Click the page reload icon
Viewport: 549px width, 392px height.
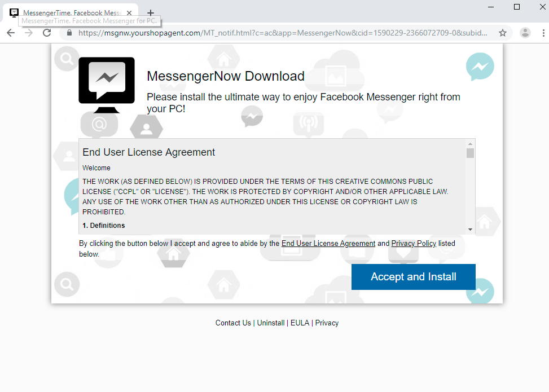[47, 33]
